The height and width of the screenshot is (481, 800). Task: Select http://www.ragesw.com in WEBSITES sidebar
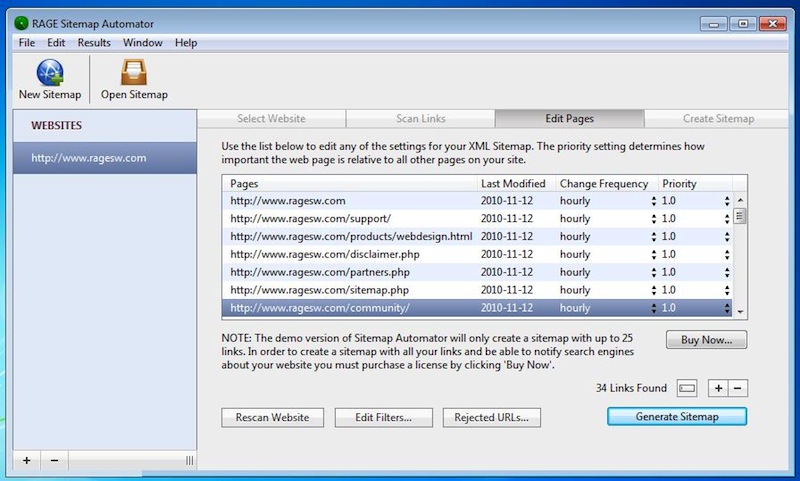[x=105, y=158]
